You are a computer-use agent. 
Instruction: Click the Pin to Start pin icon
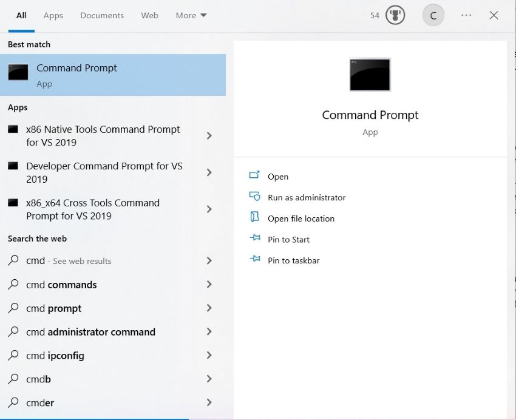point(254,239)
